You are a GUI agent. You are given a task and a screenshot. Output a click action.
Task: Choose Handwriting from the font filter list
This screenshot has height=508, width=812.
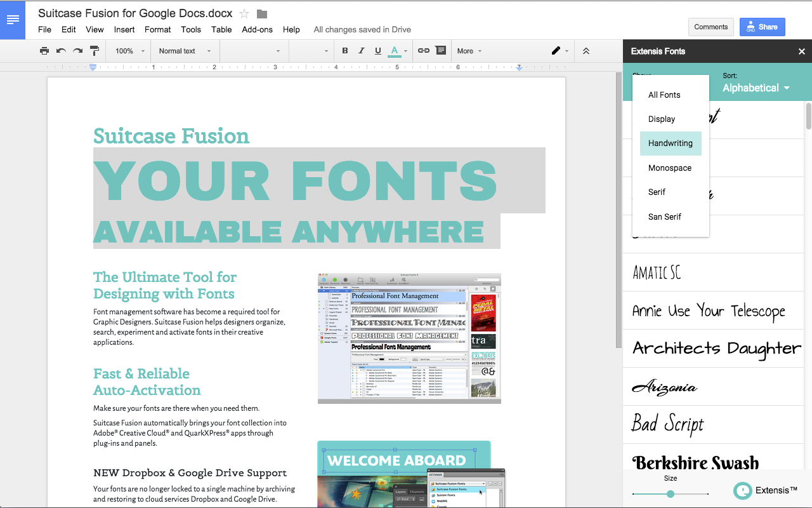coord(670,144)
